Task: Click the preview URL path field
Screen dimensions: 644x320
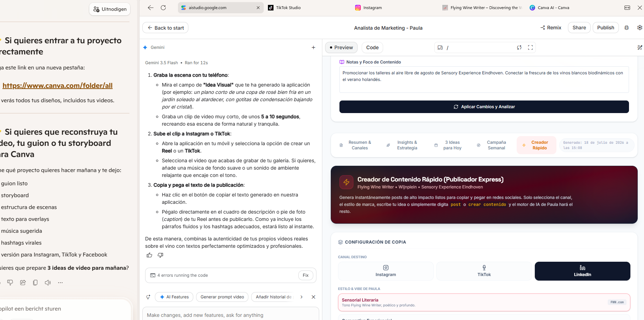Action: (480, 47)
